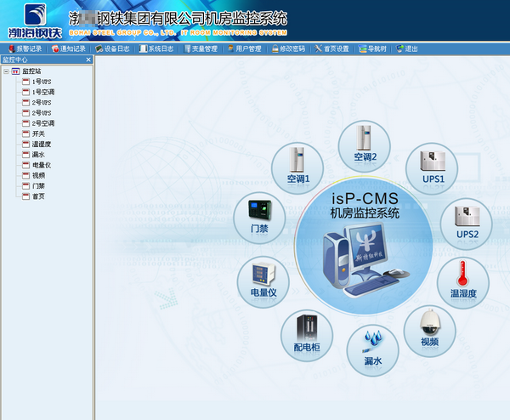Image resolution: width=510 pixels, height=420 pixels.
Task: Collapse the 监控站 tree node
Action: pos(6,71)
